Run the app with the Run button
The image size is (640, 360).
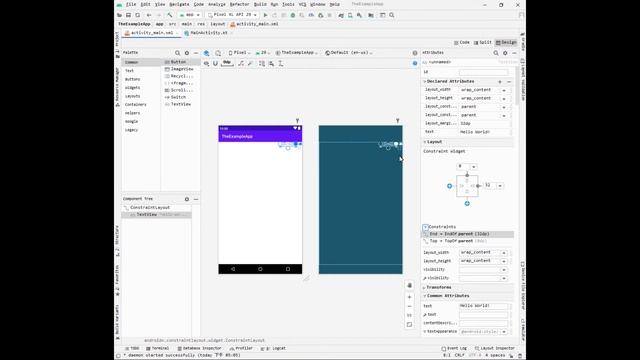(265, 15)
